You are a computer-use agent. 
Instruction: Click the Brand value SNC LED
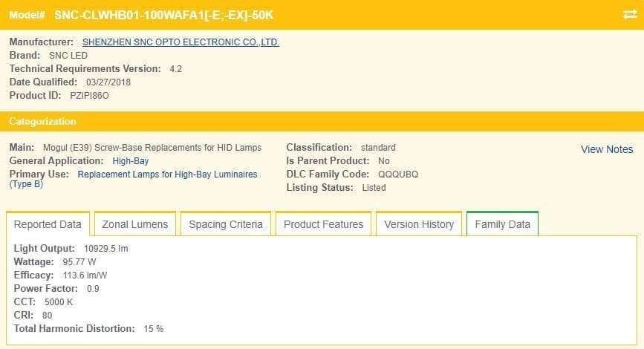(x=68, y=56)
